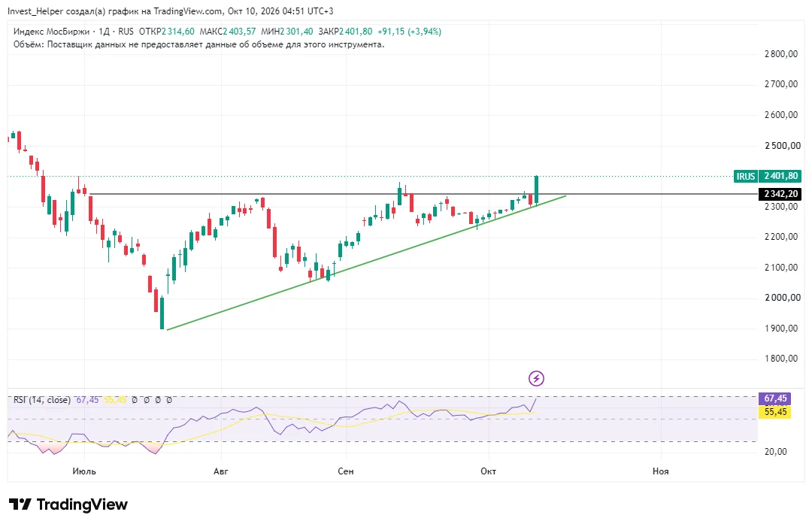Viewport: 812px width, 527px height.
Task: Click the '20,00' RSI axis label
Action: click(x=775, y=452)
